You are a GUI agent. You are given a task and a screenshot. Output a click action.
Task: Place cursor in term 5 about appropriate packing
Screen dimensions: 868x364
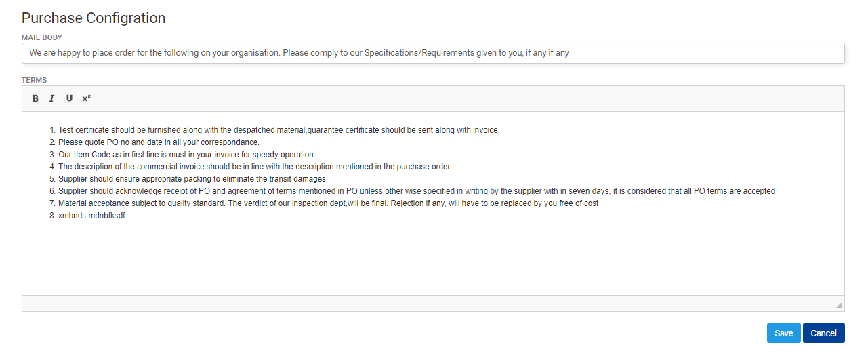(193, 179)
